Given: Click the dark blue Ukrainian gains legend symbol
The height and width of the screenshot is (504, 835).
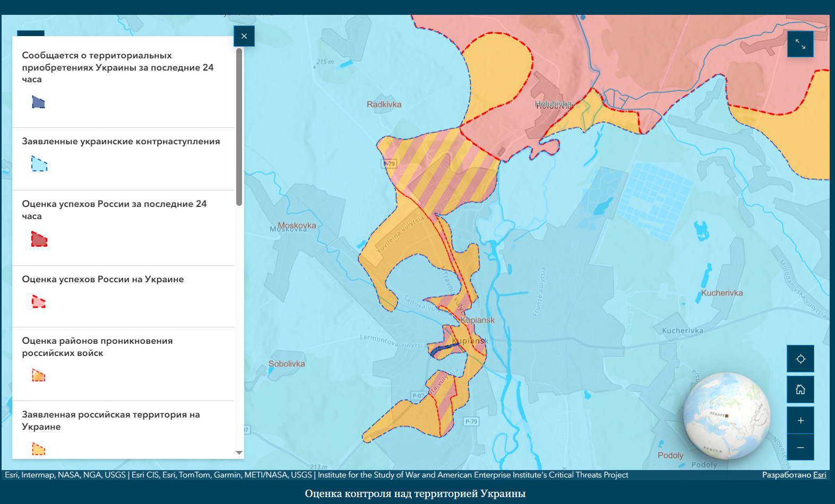Looking at the screenshot, I should pyautogui.click(x=39, y=102).
